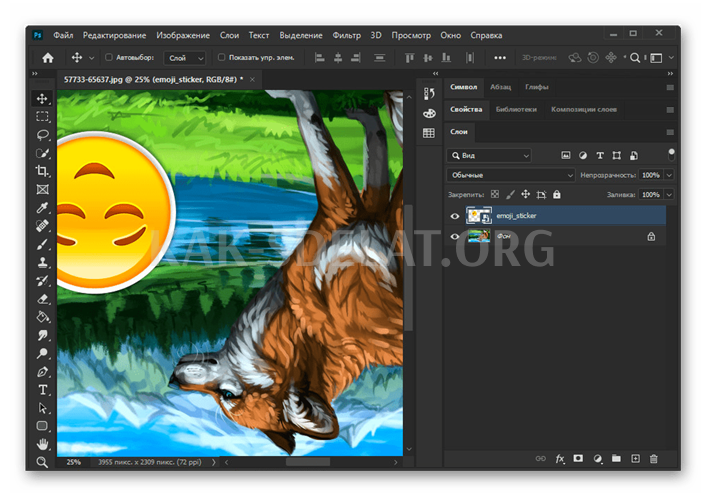Select the Frame tool
This screenshot has width=706, height=496.
(42, 189)
